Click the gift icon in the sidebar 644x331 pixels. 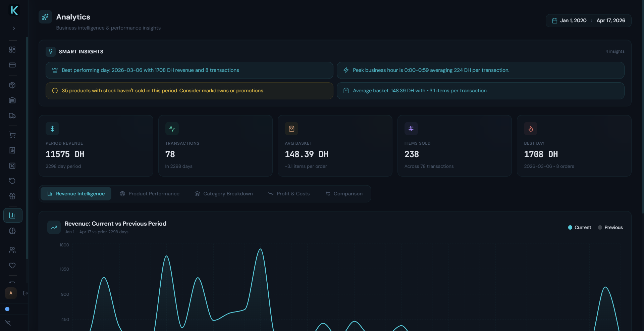12,196
